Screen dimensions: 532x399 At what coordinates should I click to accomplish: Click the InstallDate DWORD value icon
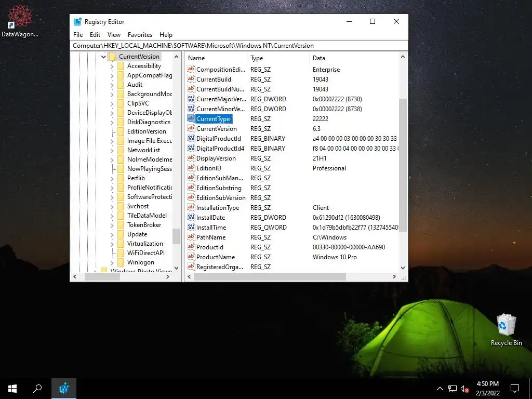point(191,218)
